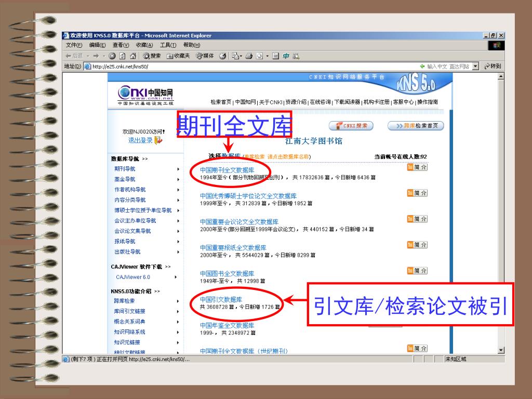Click the 退出登录 logout link
The image size is (532, 399).
click(x=140, y=140)
